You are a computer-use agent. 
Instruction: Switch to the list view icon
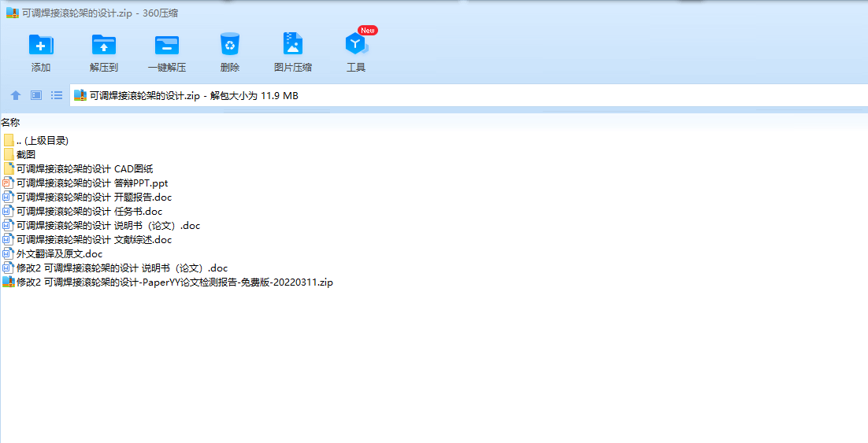tap(57, 96)
